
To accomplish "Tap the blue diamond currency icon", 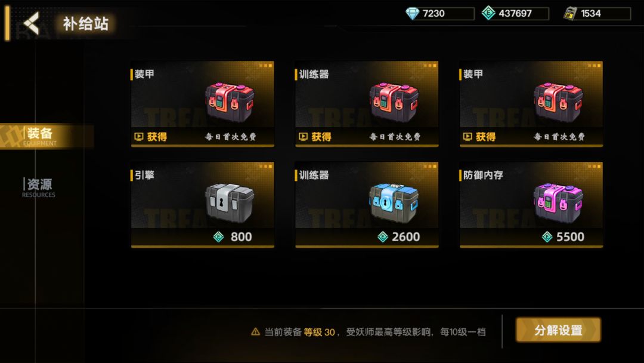I will (x=413, y=14).
